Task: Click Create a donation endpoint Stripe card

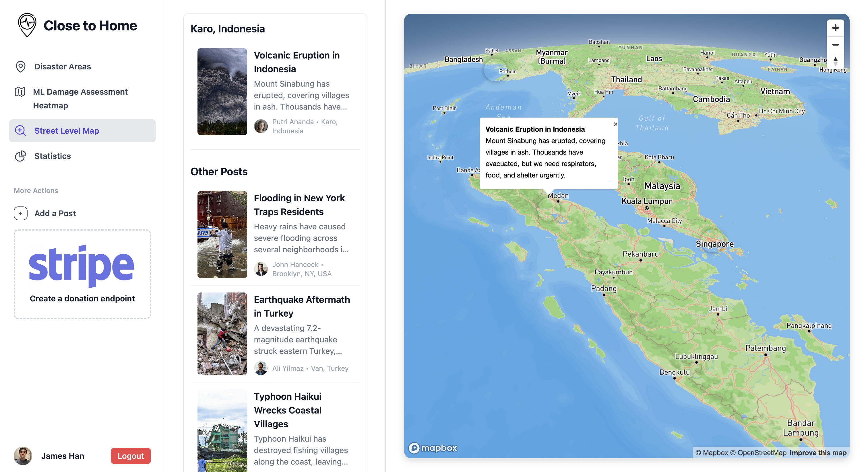Action: (x=82, y=274)
